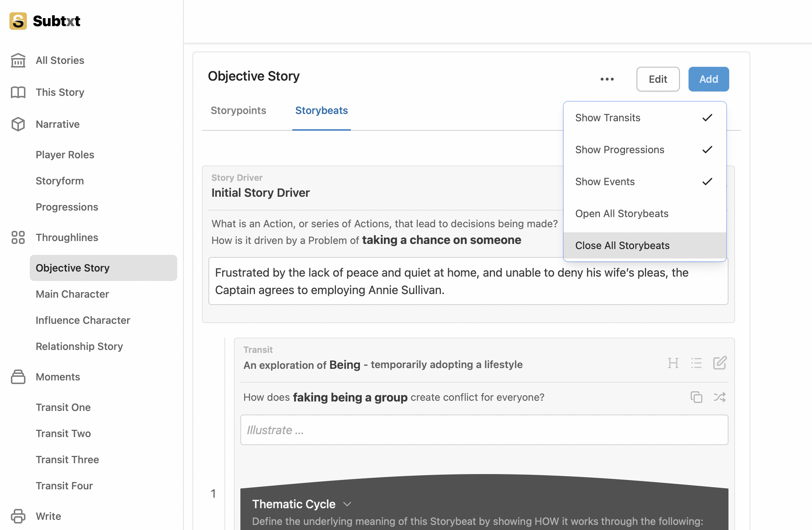This screenshot has height=530, width=812.
Task: Expand the Thematic Cycle chevron
Action: tap(347, 504)
